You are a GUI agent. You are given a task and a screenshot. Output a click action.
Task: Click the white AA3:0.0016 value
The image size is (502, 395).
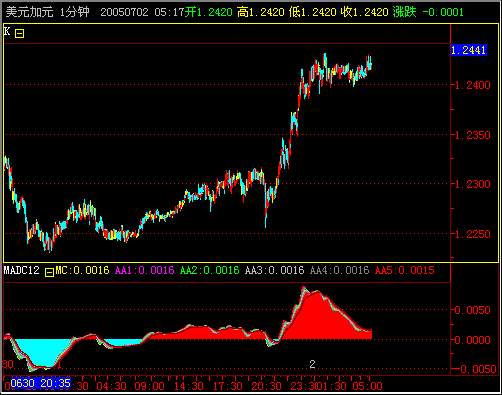click(275, 270)
